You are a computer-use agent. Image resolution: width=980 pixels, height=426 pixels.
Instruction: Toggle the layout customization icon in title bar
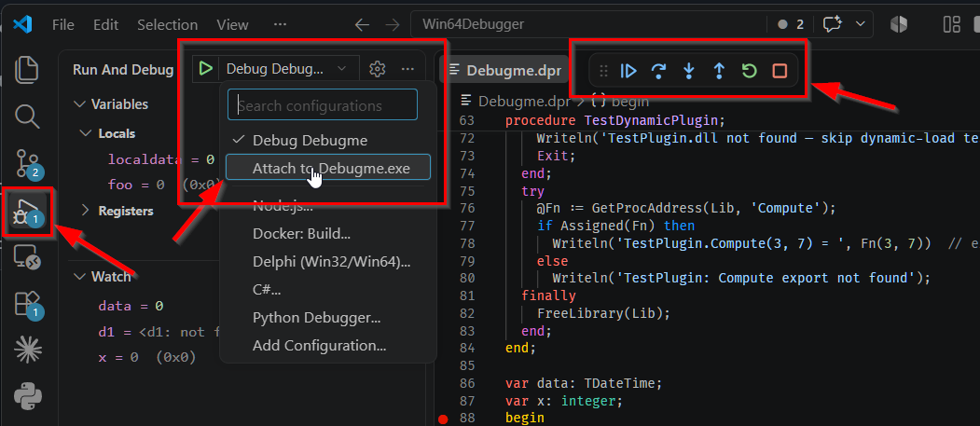952,24
